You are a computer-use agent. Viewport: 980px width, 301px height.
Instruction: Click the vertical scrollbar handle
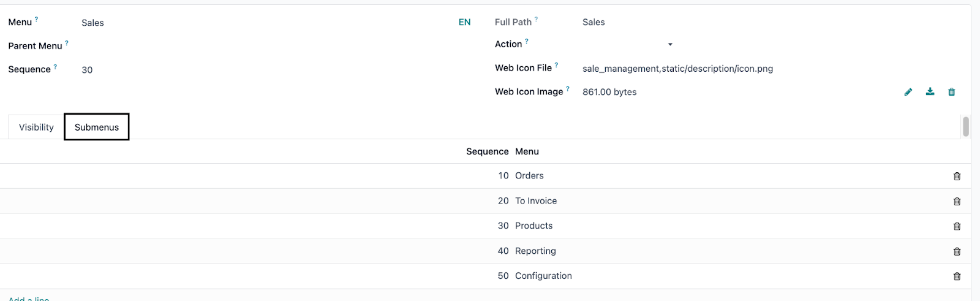coord(966,126)
